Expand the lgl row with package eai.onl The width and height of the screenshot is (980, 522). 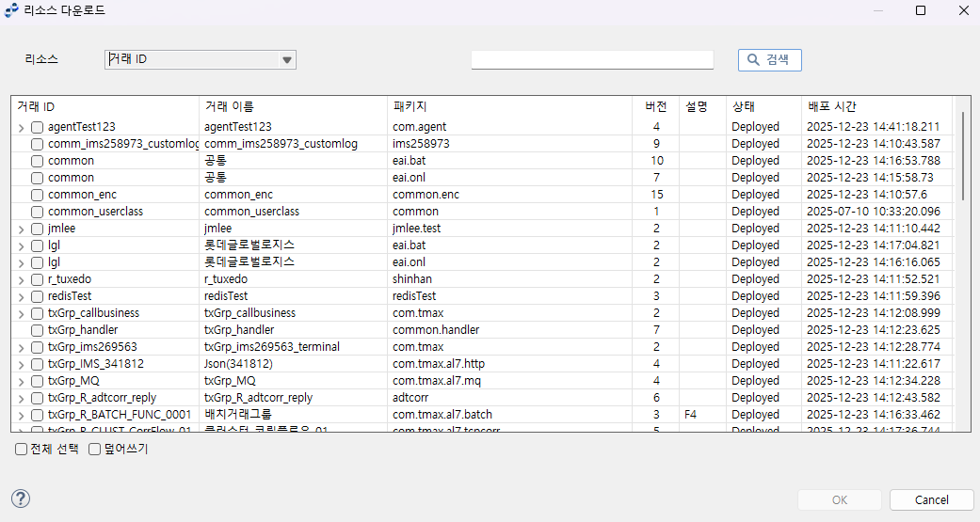click(22, 262)
